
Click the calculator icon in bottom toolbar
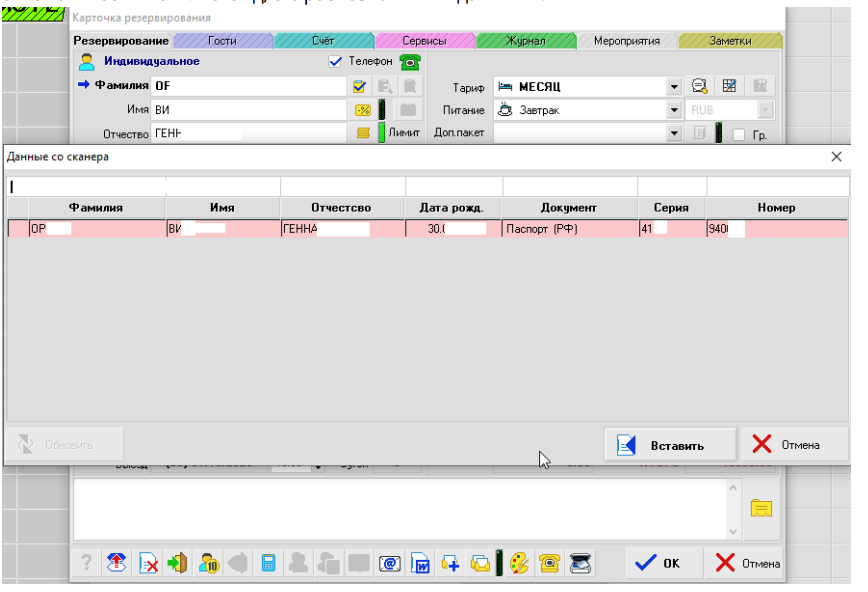tap(268, 563)
